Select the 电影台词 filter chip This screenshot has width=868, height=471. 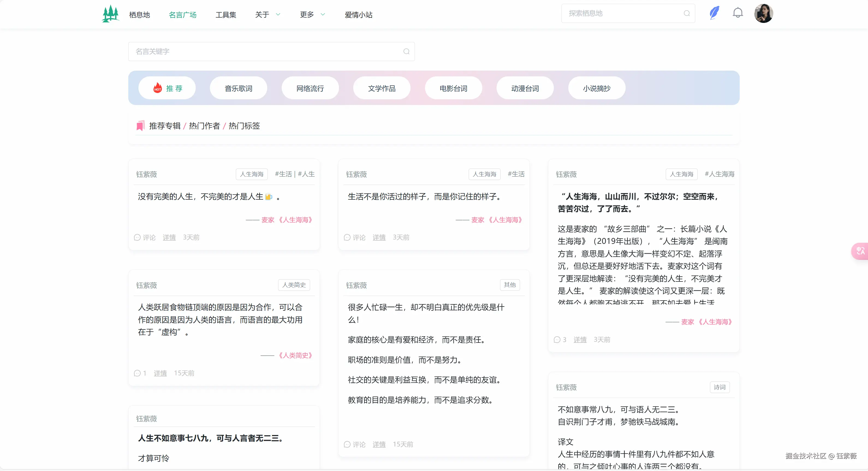coord(453,88)
